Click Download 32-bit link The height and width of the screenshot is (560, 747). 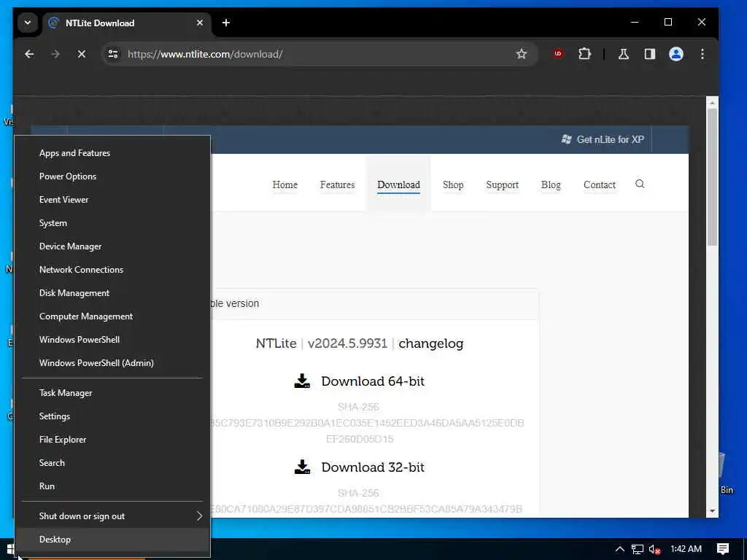coord(373,467)
